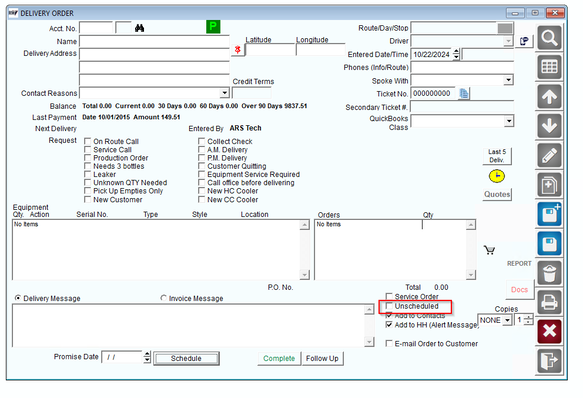Click the printer icon button
Screen dimensions: 583x398
coord(549,302)
